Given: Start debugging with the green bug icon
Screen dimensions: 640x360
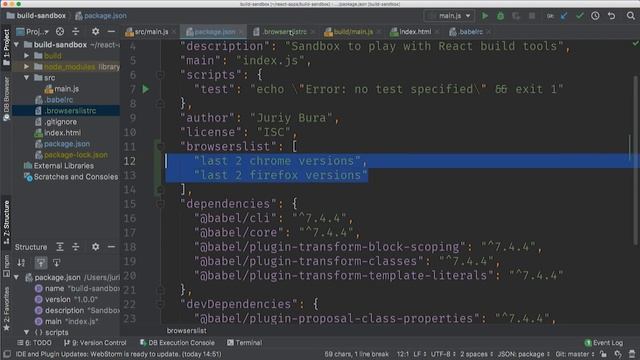Looking at the screenshot, I should pyautogui.click(x=500, y=16).
